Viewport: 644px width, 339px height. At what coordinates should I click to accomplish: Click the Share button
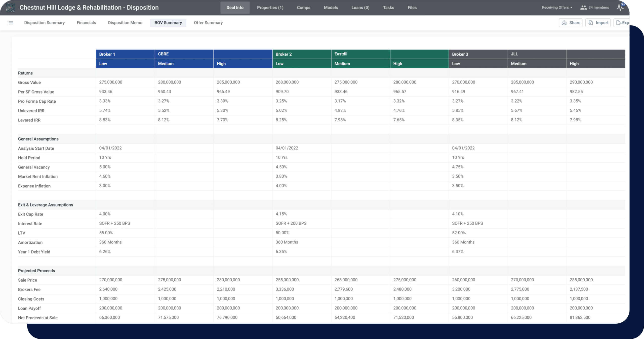tap(571, 23)
